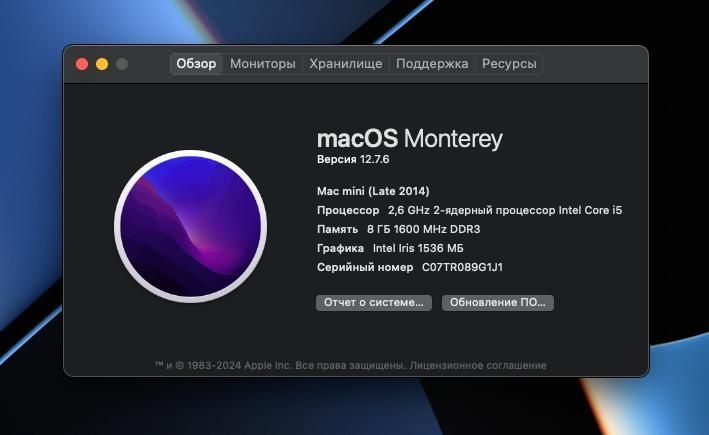Viewport: 709px width, 435px height.
Task: Switch to the Ресурсы tab
Action: point(509,64)
